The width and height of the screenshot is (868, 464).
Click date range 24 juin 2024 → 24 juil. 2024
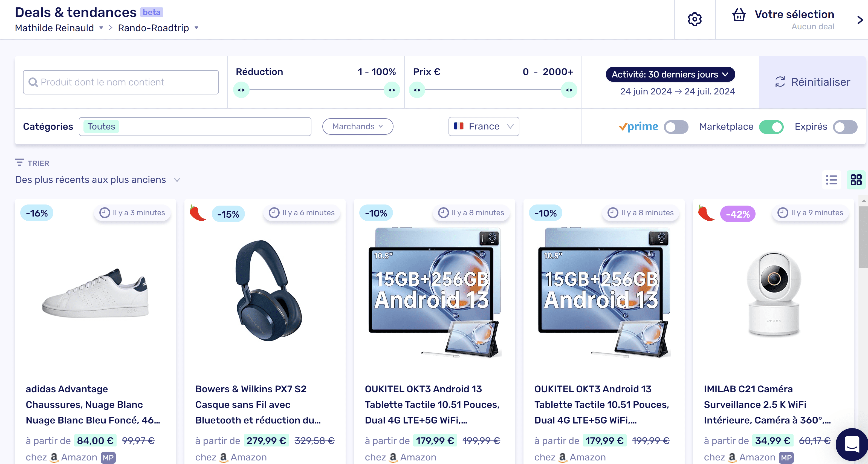[677, 91]
